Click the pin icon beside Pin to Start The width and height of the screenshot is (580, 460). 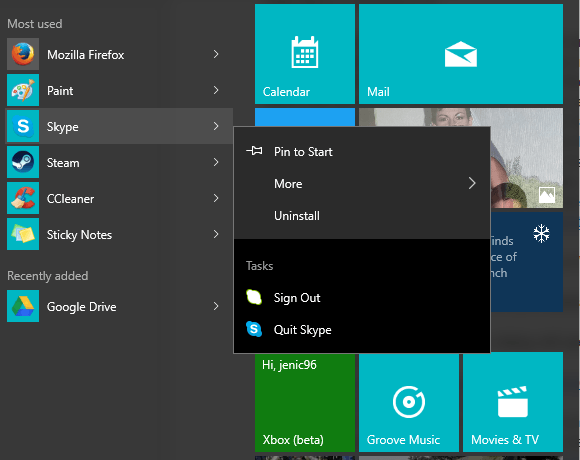click(x=254, y=151)
